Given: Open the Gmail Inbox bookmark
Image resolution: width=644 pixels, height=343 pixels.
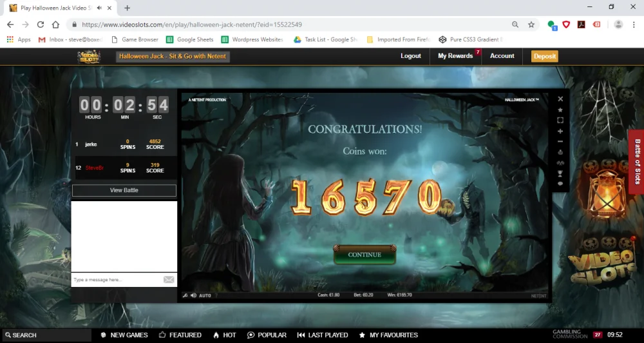Looking at the screenshot, I should coord(70,39).
